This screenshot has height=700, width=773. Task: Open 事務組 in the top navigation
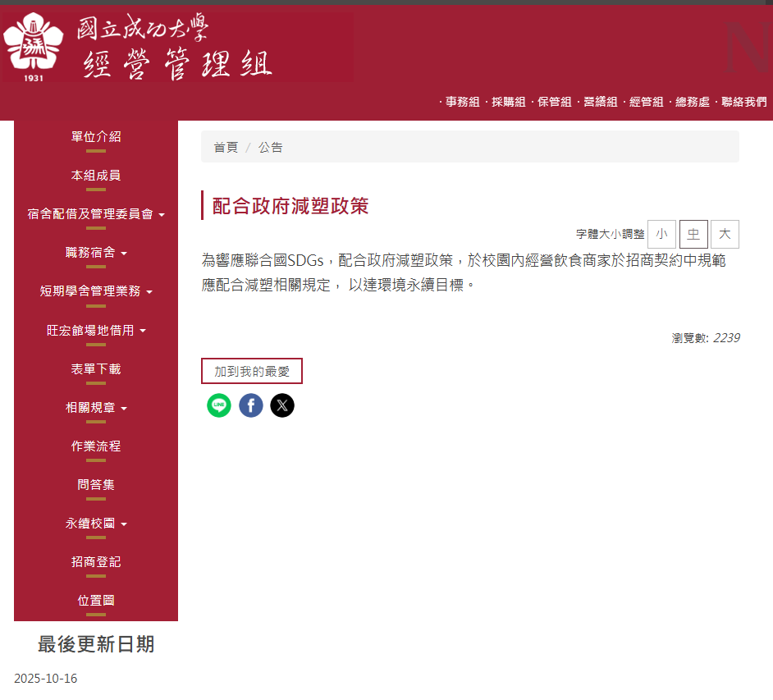click(462, 102)
